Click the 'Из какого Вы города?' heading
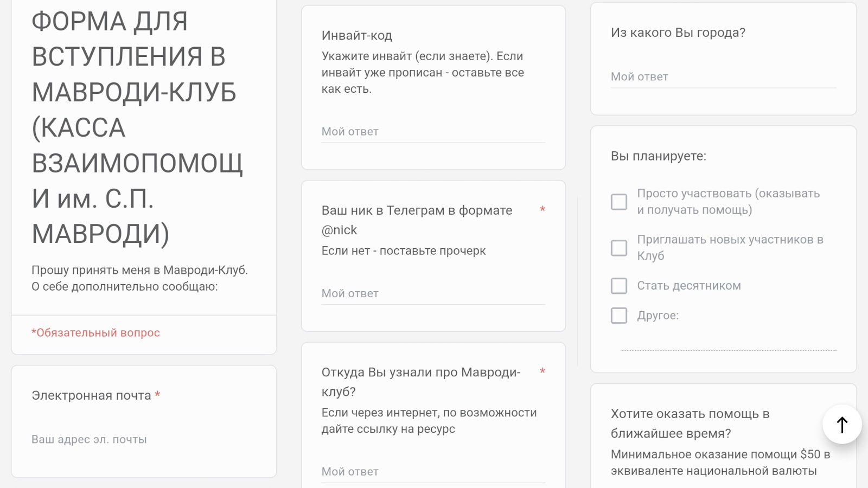The width and height of the screenshot is (868, 488). 678,33
